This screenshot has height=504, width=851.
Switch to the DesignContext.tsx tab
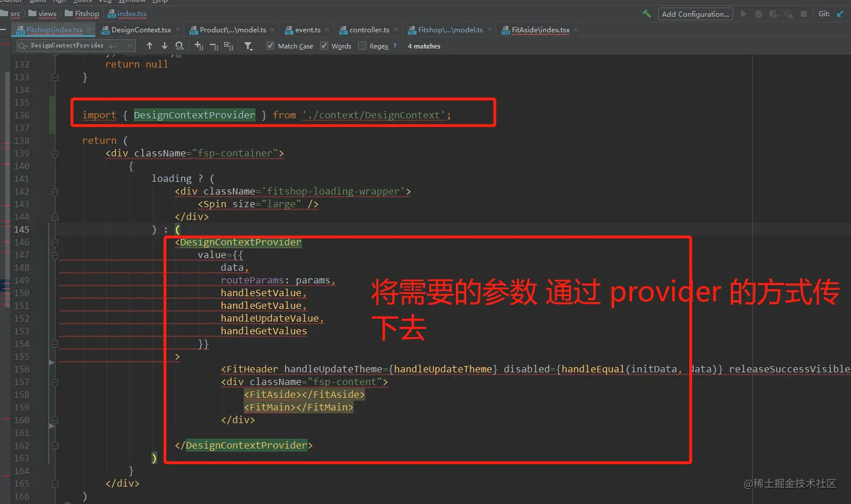tap(141, 30)
